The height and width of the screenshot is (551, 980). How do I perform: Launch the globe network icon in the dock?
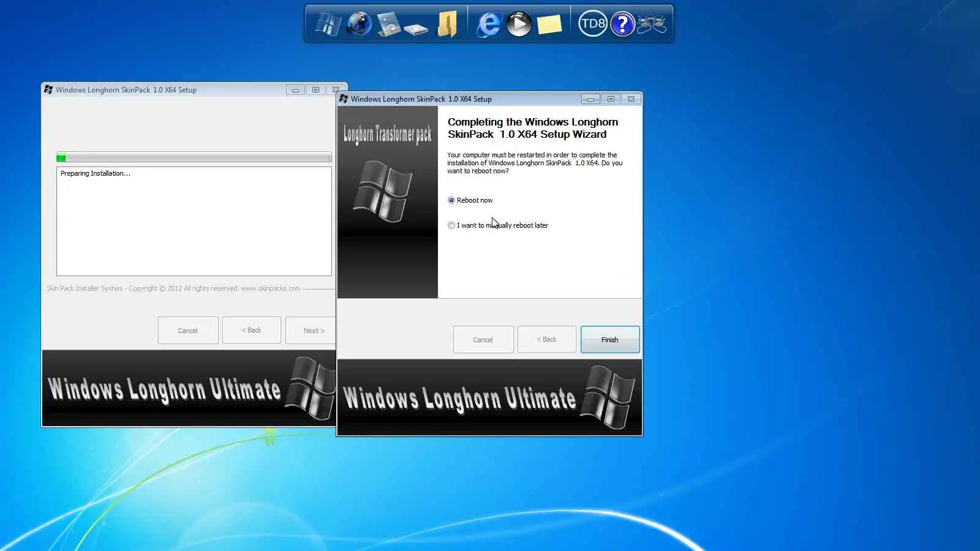click(359, 24)
